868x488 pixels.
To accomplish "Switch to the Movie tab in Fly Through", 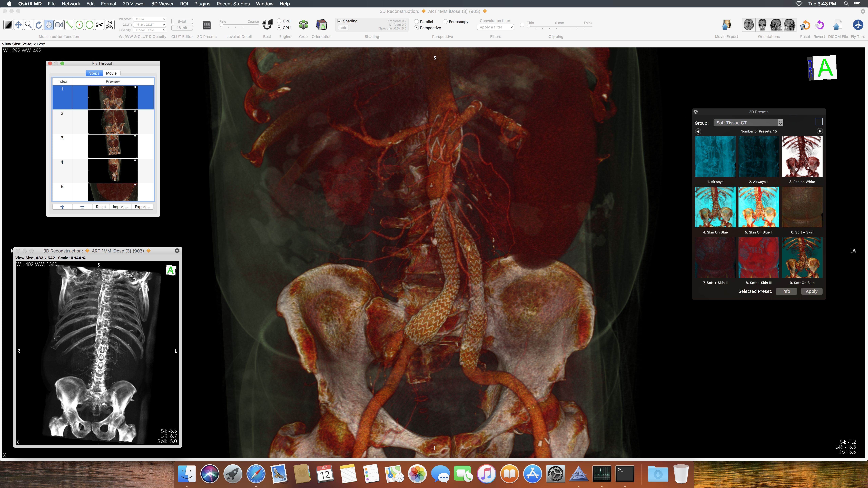I will (111, 73).
